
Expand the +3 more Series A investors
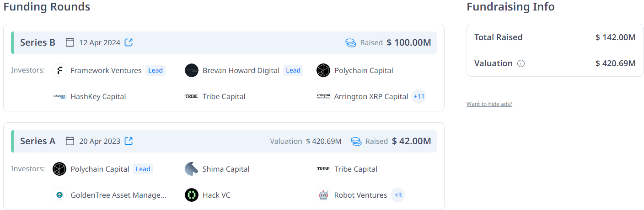(x=398, y=195)
